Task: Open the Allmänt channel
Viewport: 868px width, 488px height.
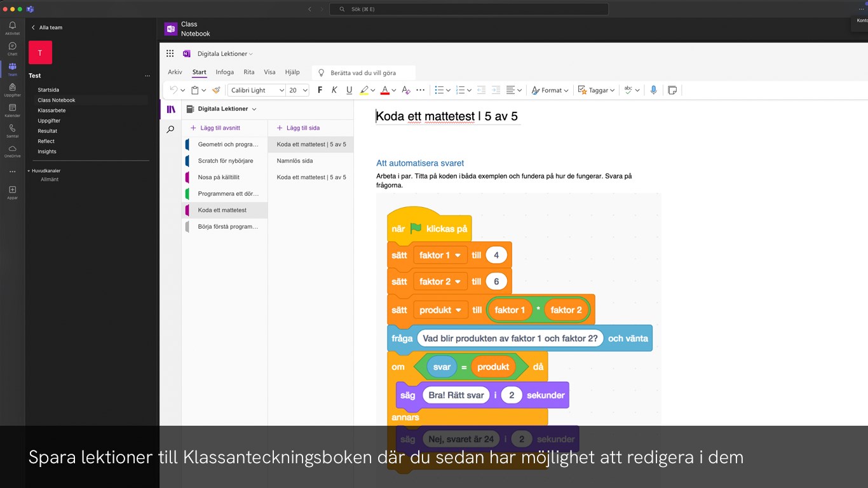Action: [50, 180]
